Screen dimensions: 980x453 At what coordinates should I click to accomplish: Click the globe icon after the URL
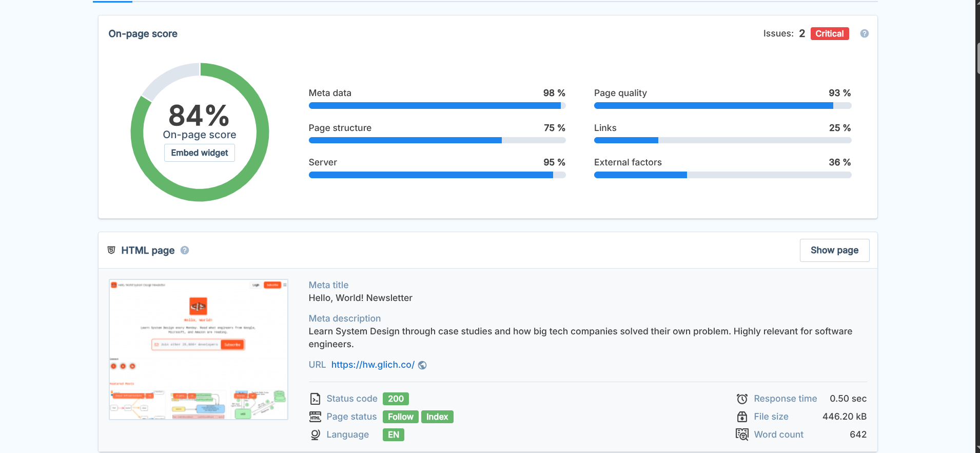click(422, 365)
